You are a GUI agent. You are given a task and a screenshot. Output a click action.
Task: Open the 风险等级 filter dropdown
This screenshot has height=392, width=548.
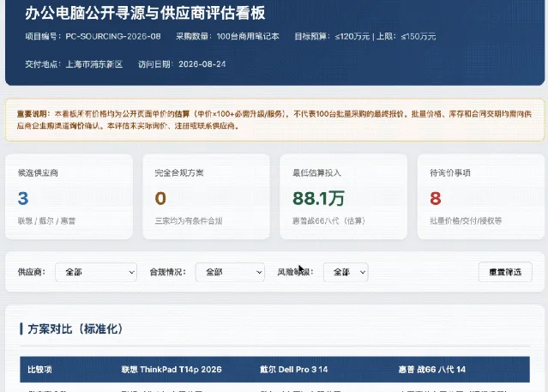[x=346, y=272]
